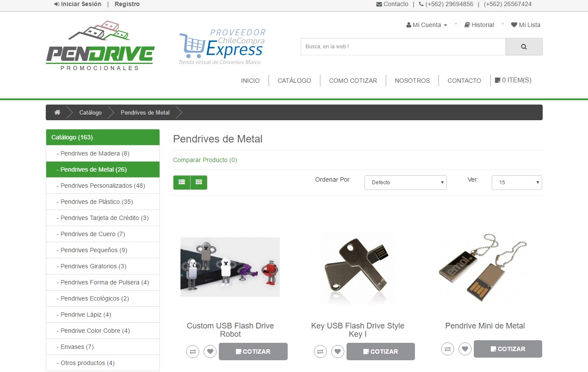Open the cart showing 0 ITEM(S)
The width and height of the screenshot is (588, 372).
pyautogui.click(x=513, y=80)
